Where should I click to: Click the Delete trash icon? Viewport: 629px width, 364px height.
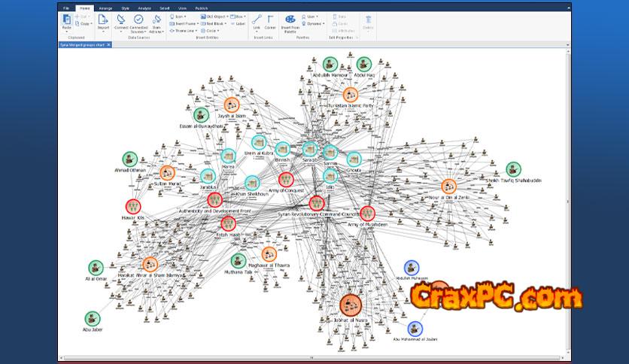point(368,20)
